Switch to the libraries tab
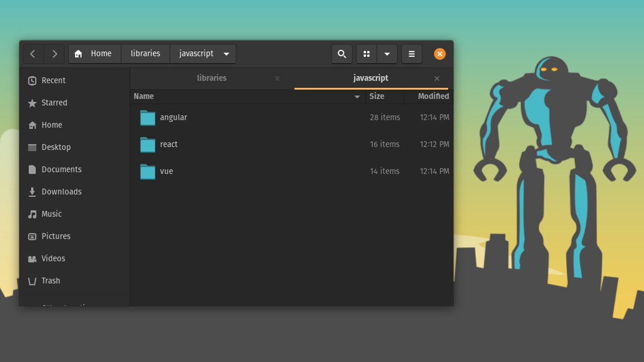 [211, 78]
